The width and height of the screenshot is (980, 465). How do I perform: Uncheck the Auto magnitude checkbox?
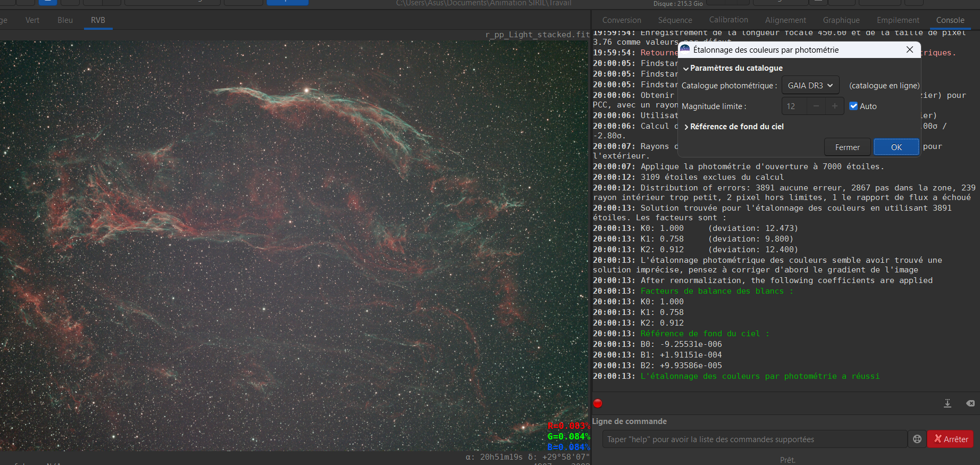(853, 106)
